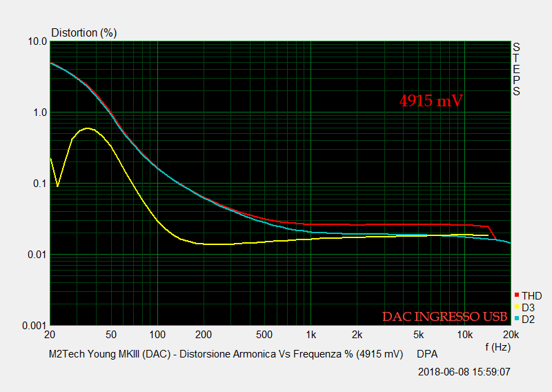Viewport: 552px width, 392px height.
Task: Click the 10.0 y-axis tick label
Action: [x=37, y=41]
